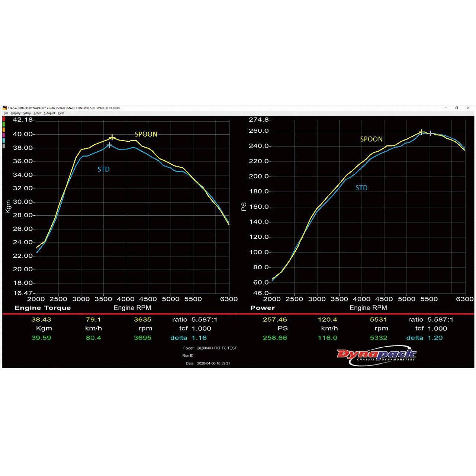
Task: Click the Dynapack app icon in title bar
Action: click(x=5, y=108)
